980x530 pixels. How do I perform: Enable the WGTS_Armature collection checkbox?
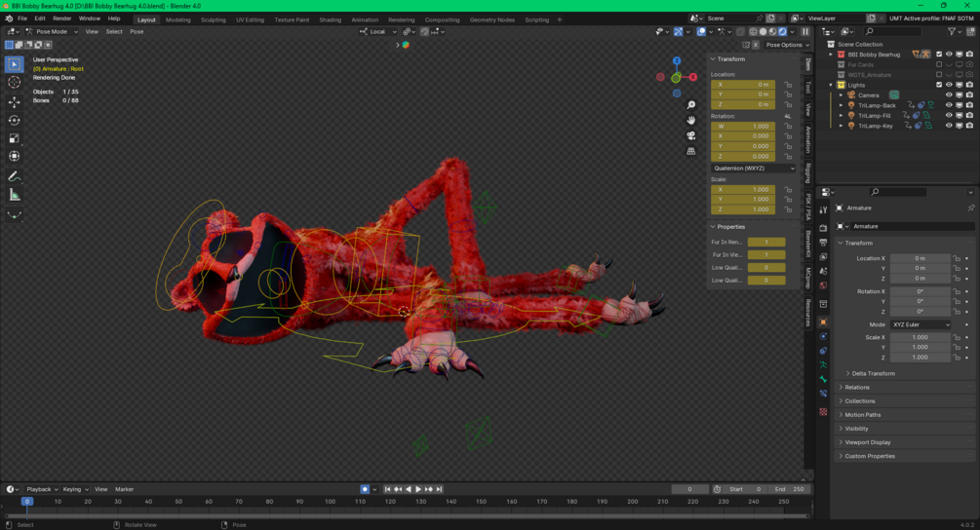(x=939, y=75)
